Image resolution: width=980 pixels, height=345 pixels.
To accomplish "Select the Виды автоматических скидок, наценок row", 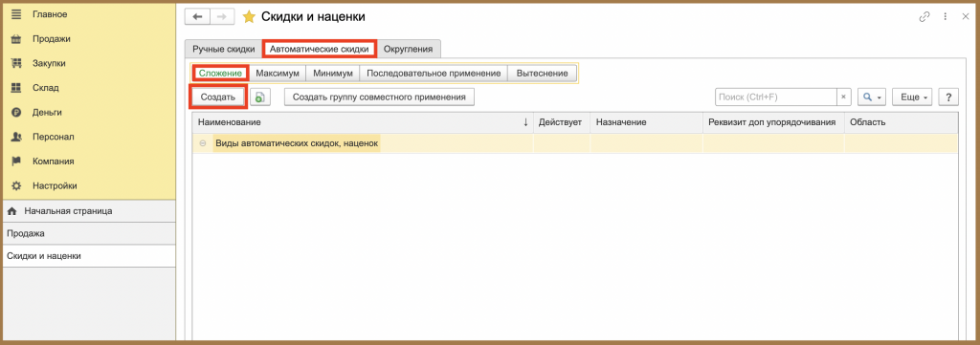I will (575, 143).
